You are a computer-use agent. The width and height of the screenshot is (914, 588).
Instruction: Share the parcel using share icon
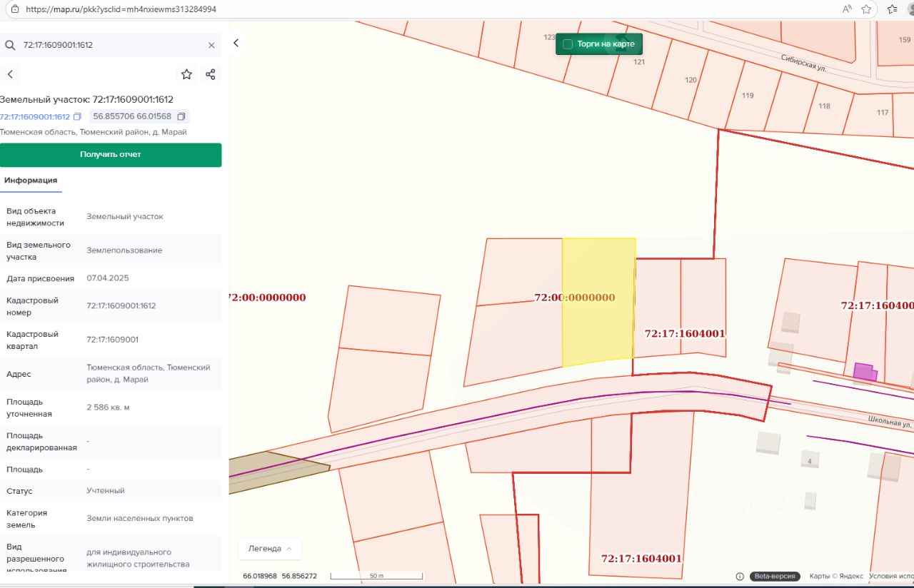[211, 74]
